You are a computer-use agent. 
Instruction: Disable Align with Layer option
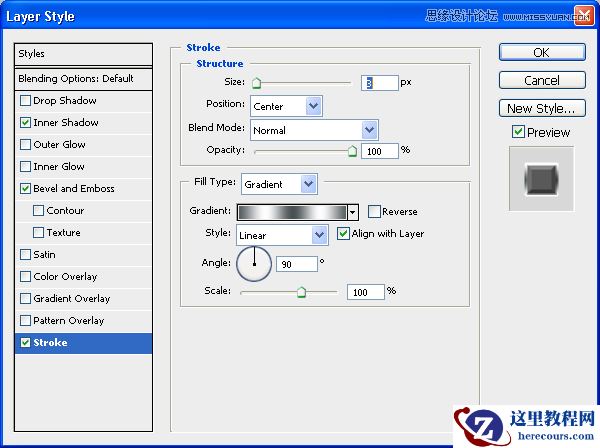point(344,234)
